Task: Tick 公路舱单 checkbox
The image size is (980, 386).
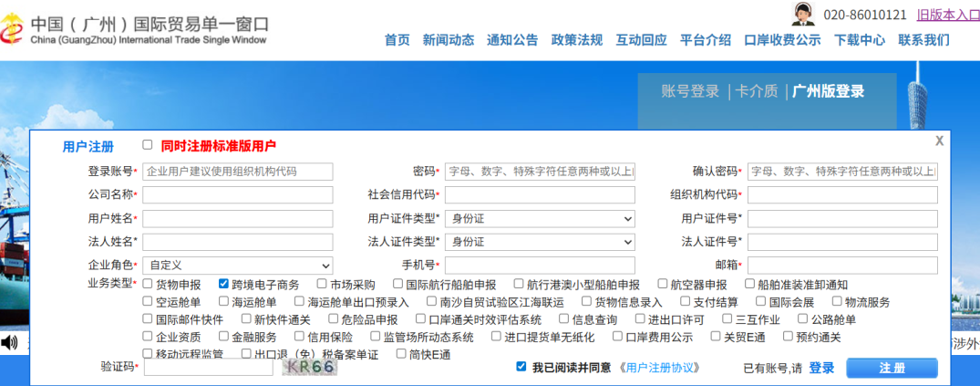Action: [803, 319]
